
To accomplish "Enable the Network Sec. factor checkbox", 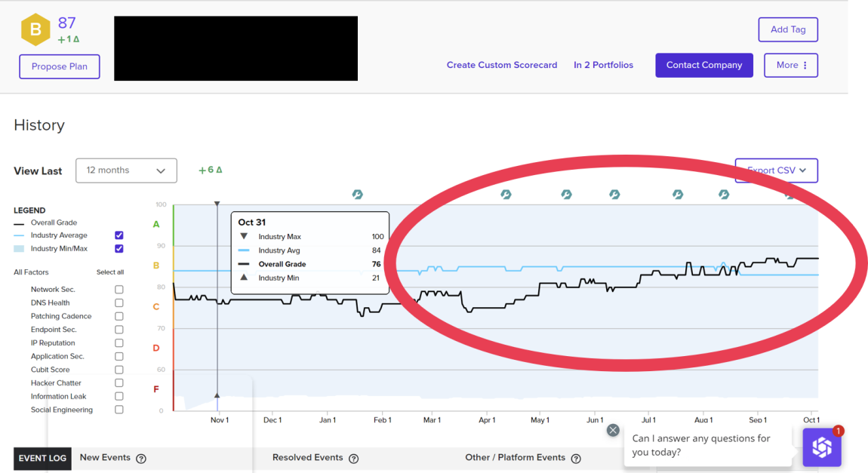I will 119,290.
